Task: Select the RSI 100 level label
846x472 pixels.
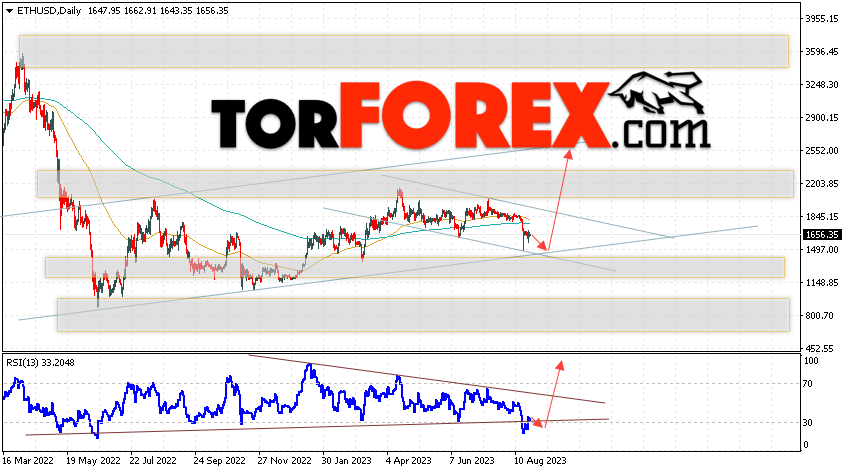Action: point(811,361)
